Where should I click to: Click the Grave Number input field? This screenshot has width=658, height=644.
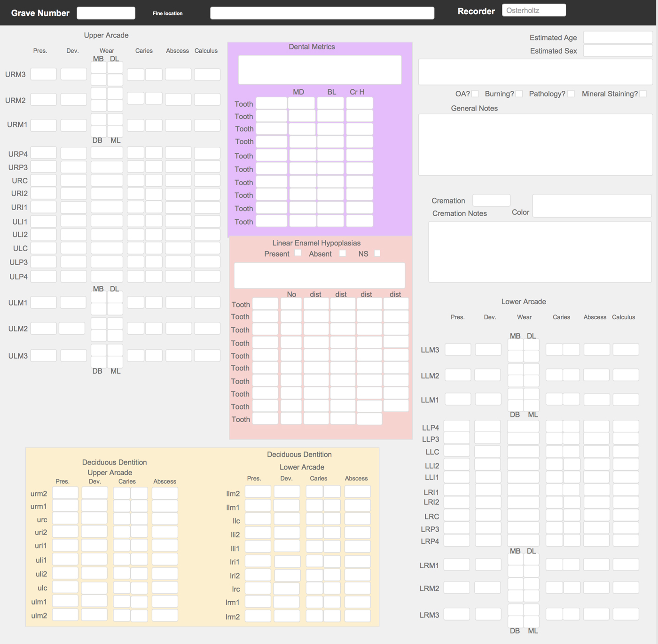[x=106, y=13]
